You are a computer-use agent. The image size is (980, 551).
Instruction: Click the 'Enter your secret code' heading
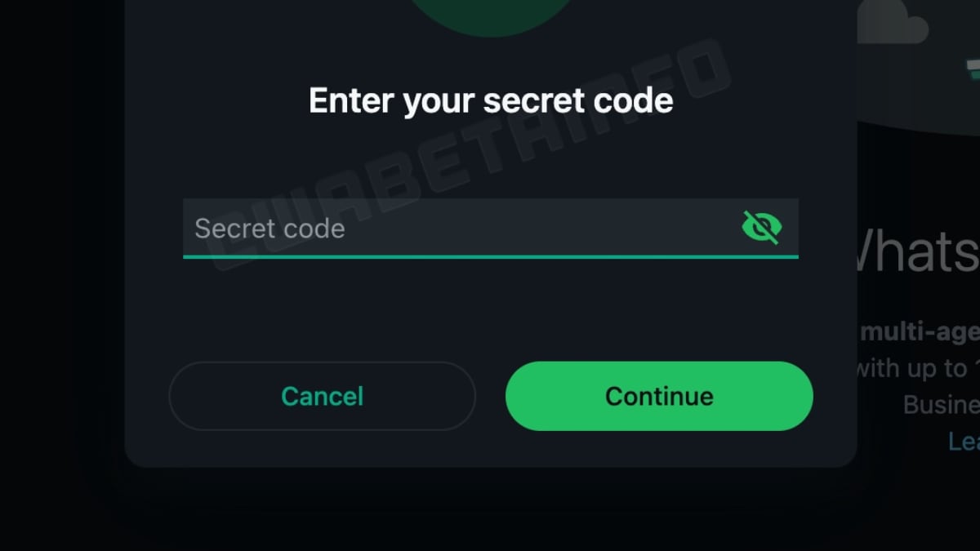coord(491,100)
